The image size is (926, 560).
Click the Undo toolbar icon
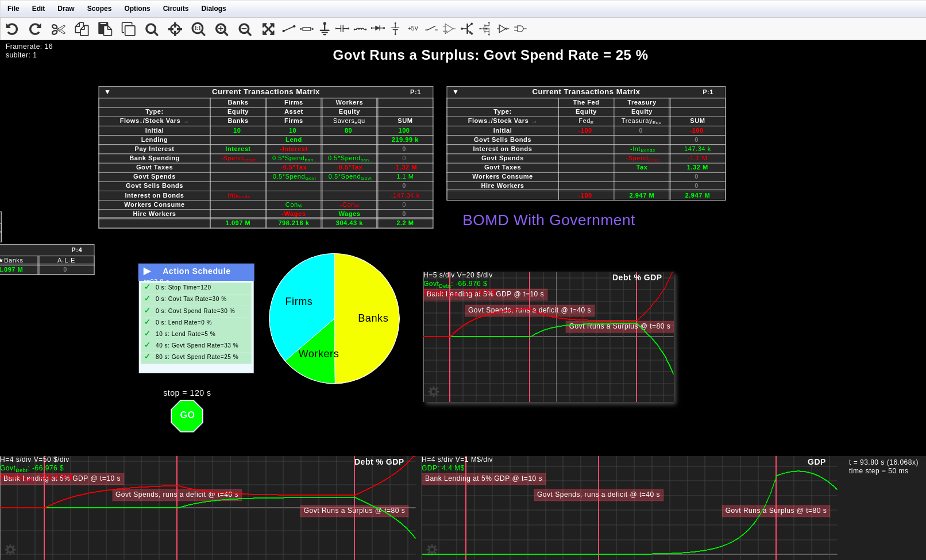[12, 29]
